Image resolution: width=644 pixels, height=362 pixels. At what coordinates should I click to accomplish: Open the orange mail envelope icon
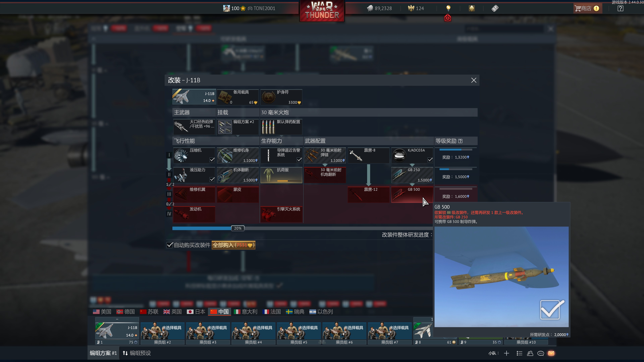pos(551,353)
